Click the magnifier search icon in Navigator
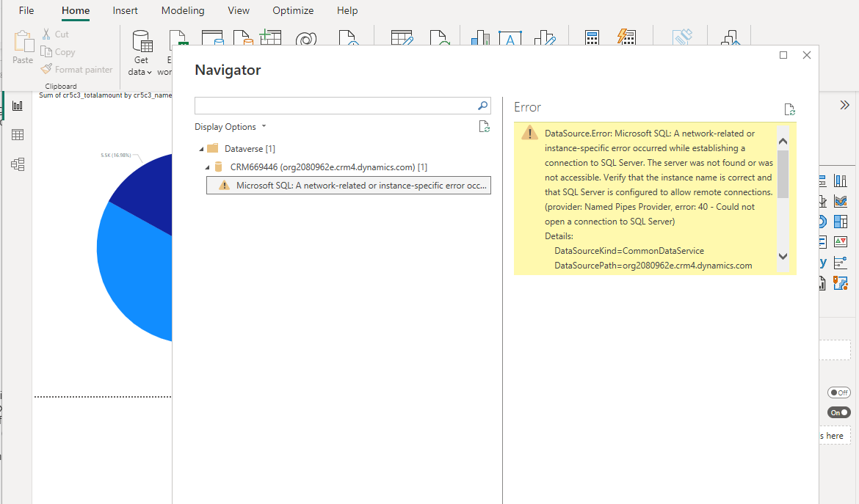859x504 pixels. pos(482,106)
